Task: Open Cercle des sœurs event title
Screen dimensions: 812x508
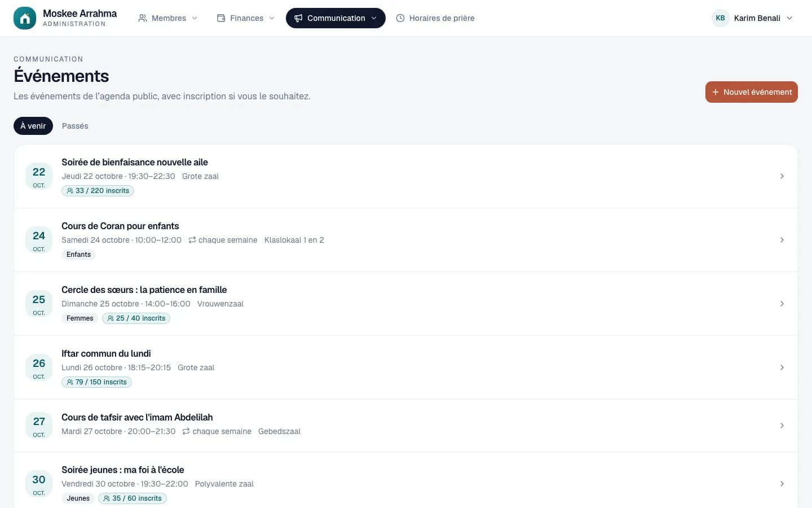Action: [144, 290]
